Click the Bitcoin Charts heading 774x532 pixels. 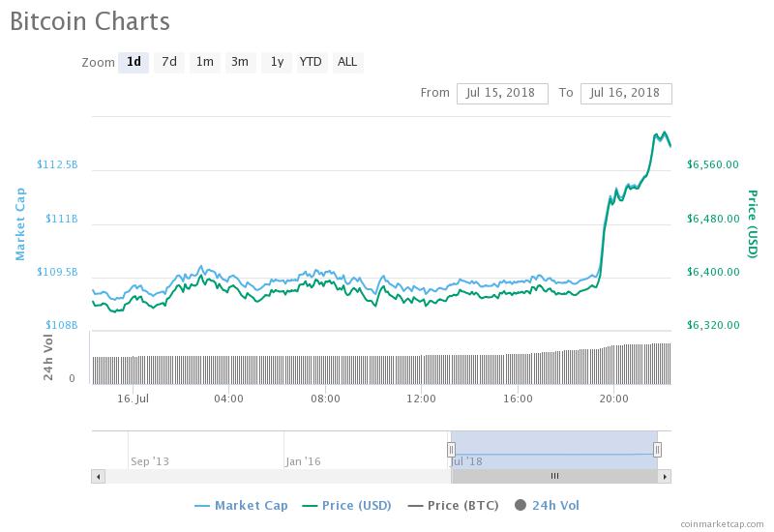90,21
